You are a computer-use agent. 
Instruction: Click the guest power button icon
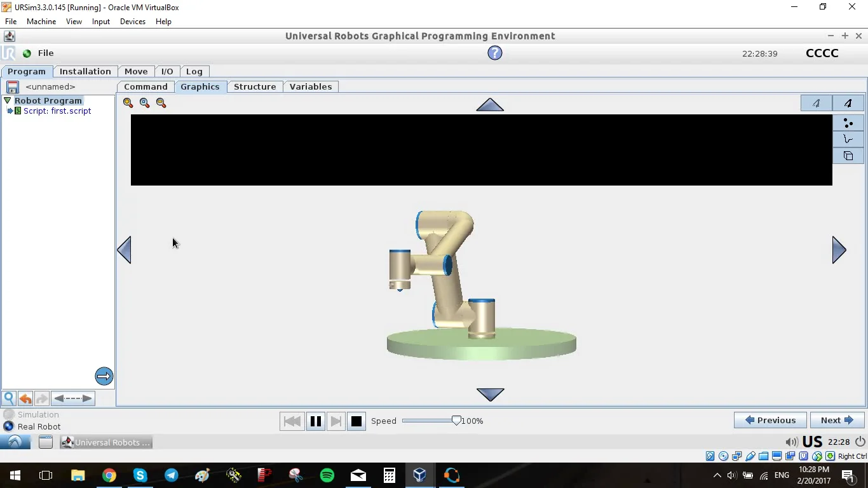coord(860,442)
